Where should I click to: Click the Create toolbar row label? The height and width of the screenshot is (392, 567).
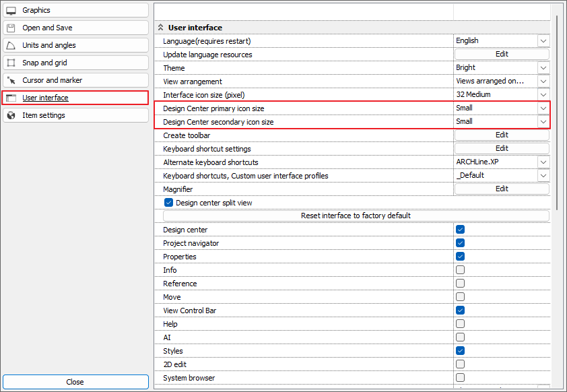(x=187, y=135)
